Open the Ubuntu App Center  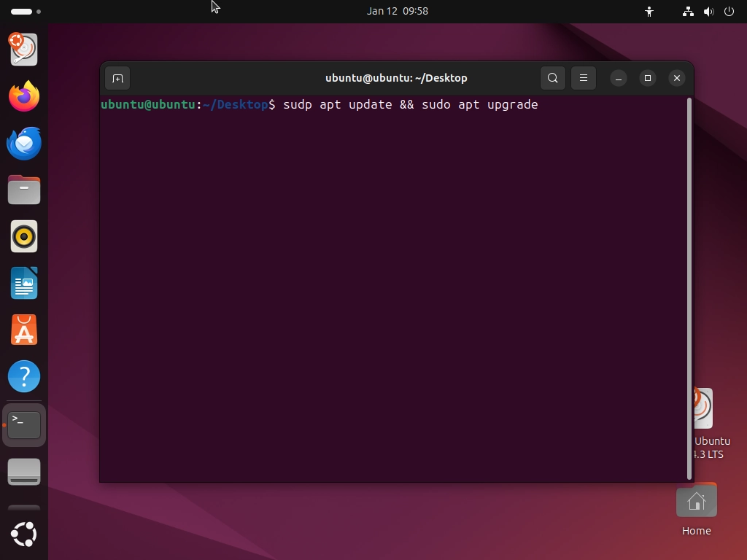coord(24,330)
